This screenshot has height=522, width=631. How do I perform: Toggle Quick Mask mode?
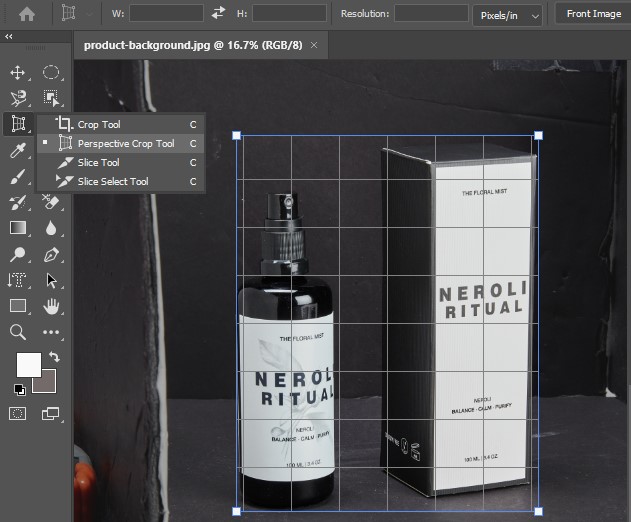[18, 413]
